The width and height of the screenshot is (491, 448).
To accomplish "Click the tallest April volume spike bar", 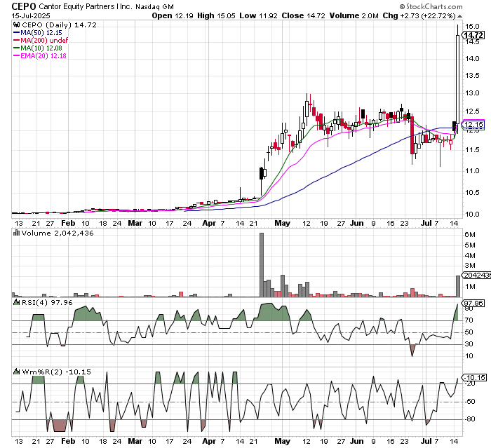I will coord(262,265).
